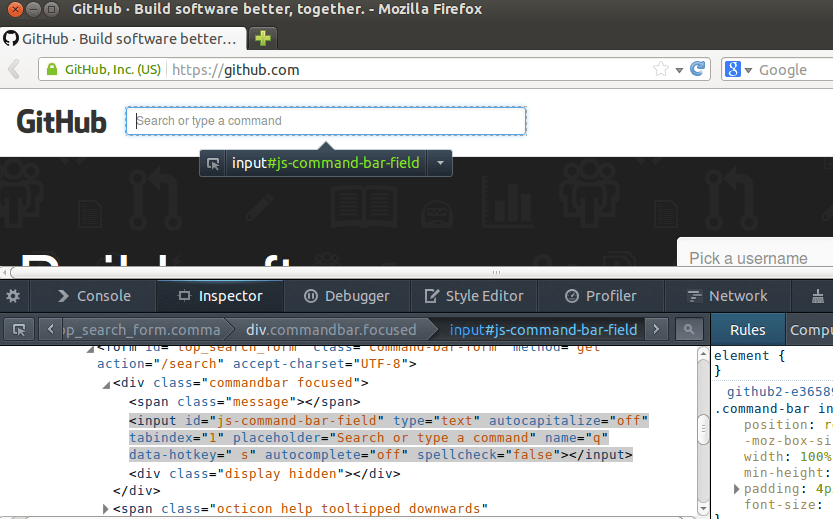Switch to the Network tab
This screenshot has height=519, width=833.
click(x=727, y=296)
